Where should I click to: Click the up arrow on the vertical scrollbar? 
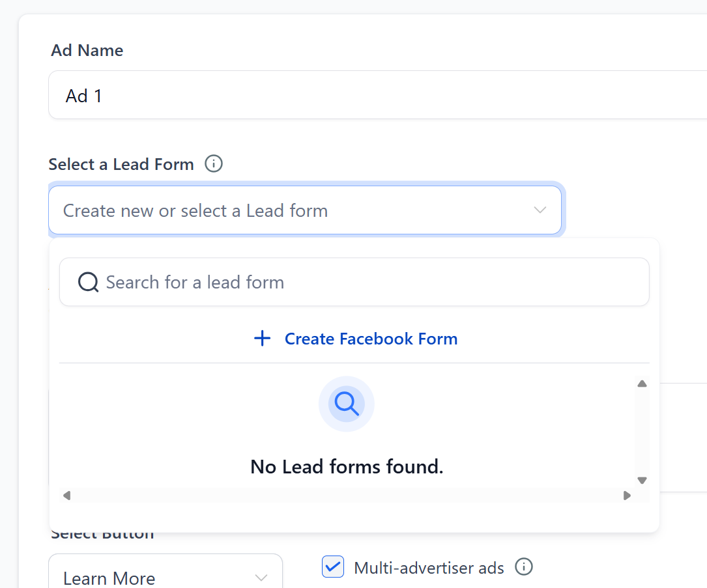[642, 382]
